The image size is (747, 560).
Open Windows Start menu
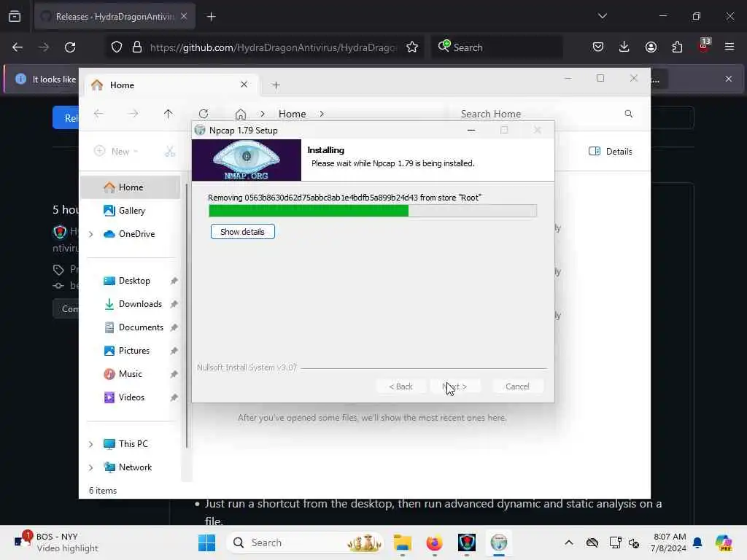pos(206,542)
